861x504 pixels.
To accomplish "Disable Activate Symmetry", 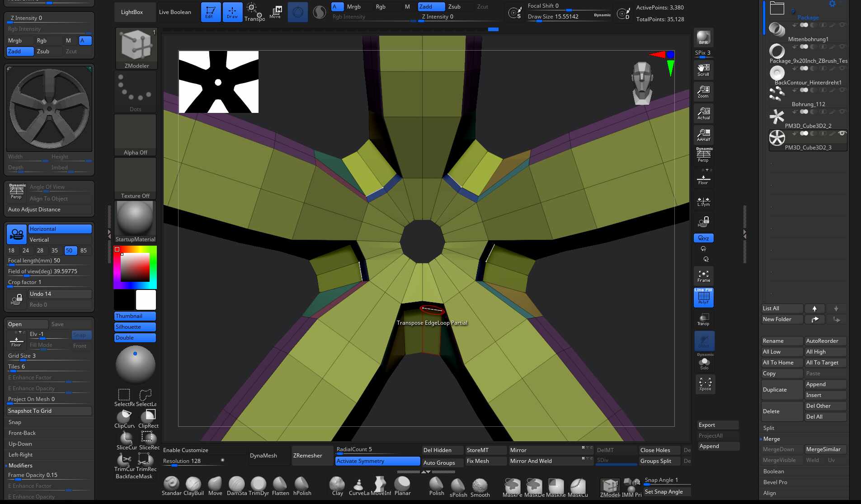I will (x=377, y=461).
